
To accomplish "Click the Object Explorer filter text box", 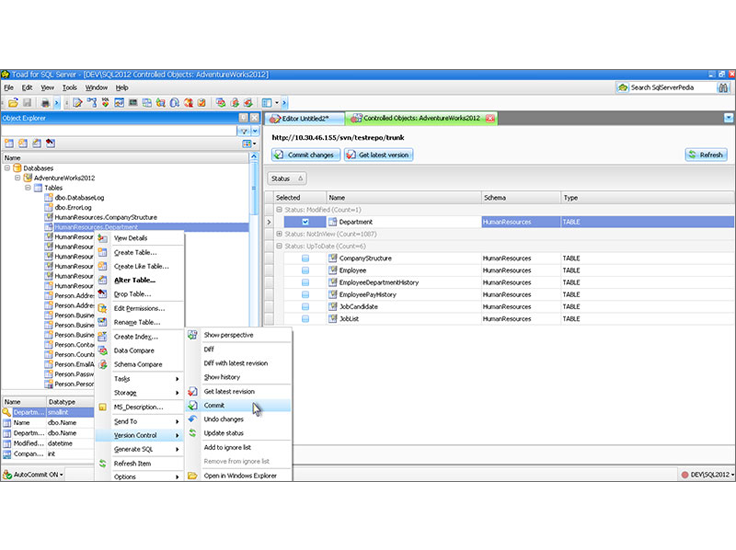I will (119, 131).
